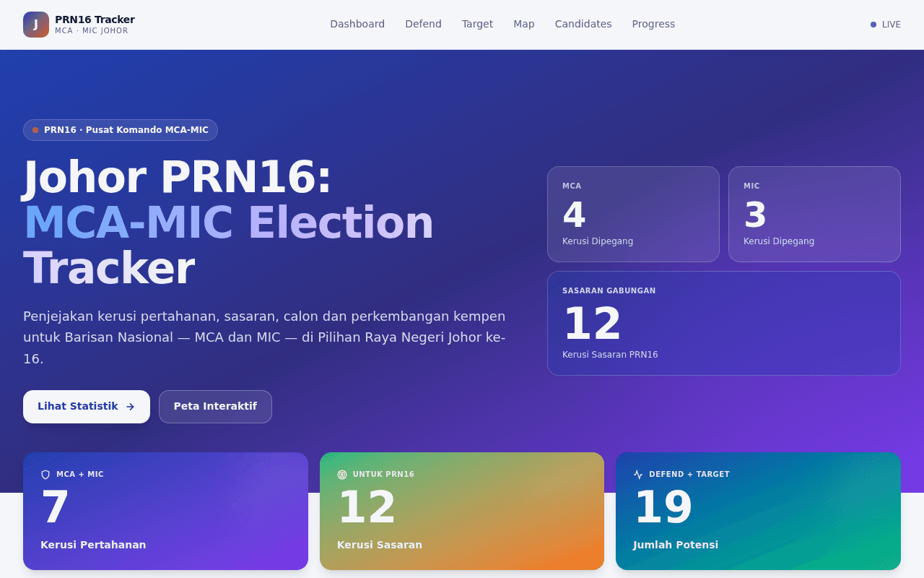This screenshot has width=924, height=578.
Task: Open the Dashboard nav item
Action: 357,24
